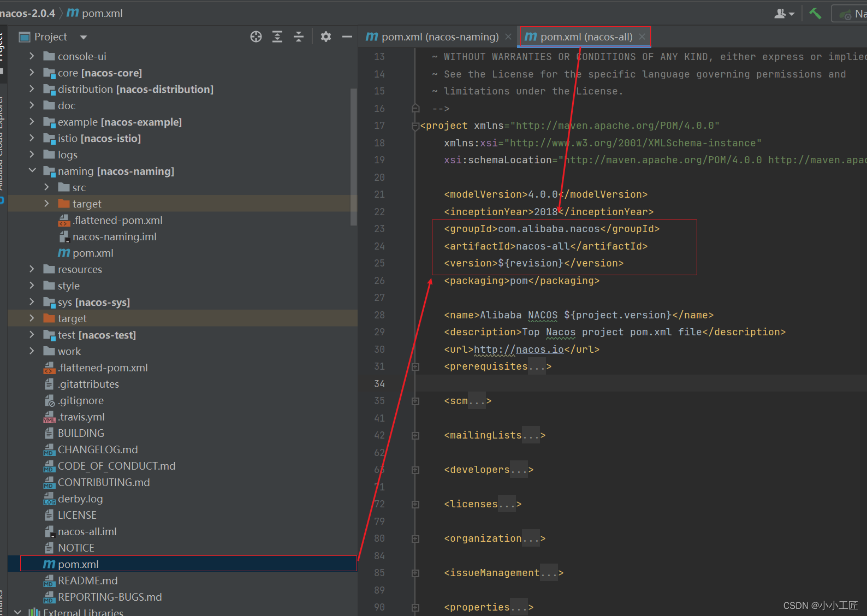
Task: Expand example [nacos-example] module
Action: [32, 122]
